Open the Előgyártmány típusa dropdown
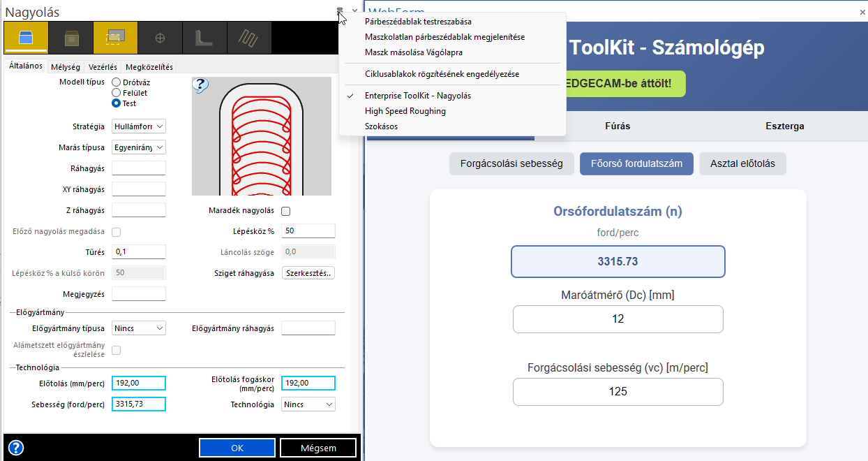The width and height of the screenshot is (868, 461). (139, 328)
